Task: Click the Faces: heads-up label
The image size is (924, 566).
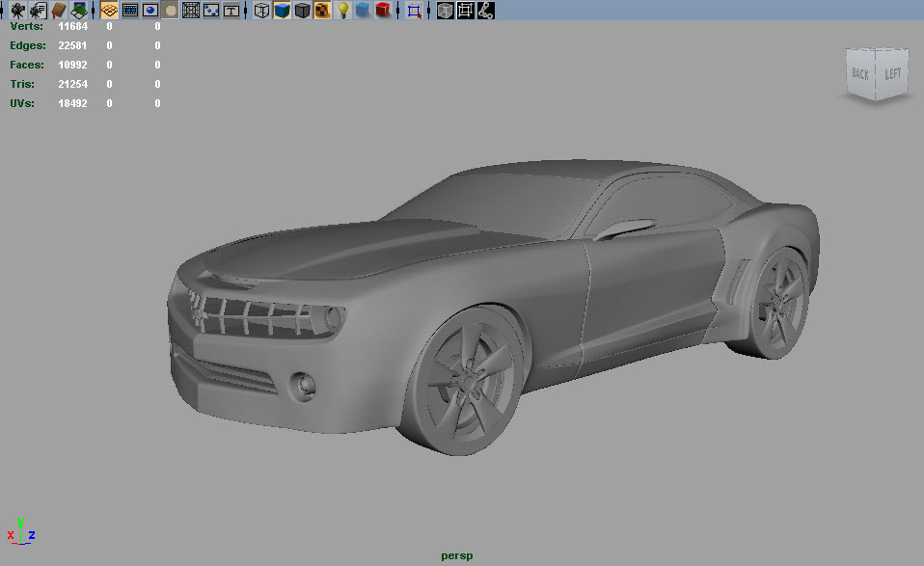Action: tap(26, 65)
